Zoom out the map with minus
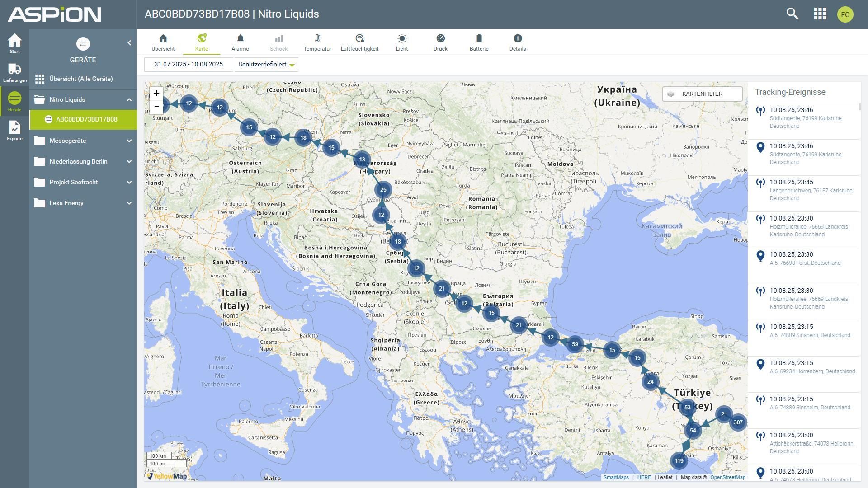The image size is (868, 488). point(156,106)
